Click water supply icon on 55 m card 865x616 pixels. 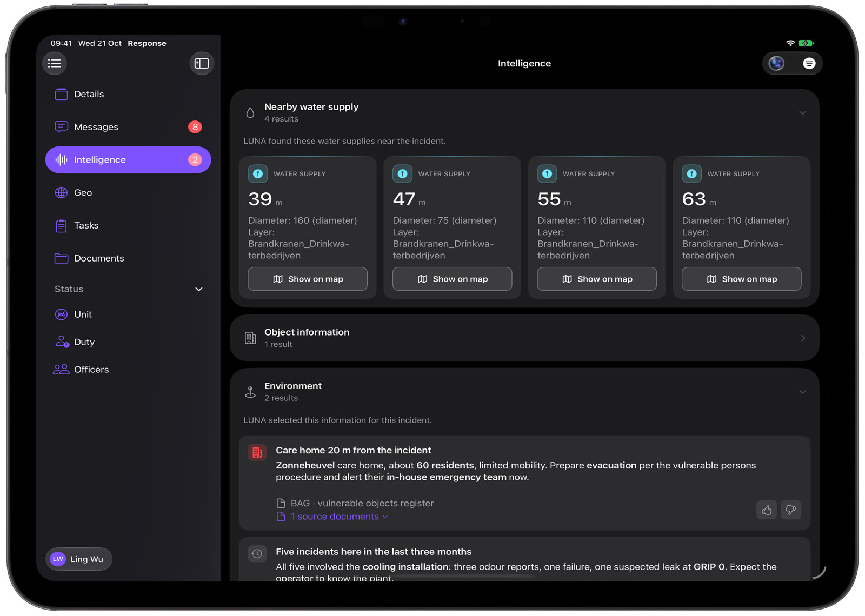pyautogui.click(x=547, y=173)
